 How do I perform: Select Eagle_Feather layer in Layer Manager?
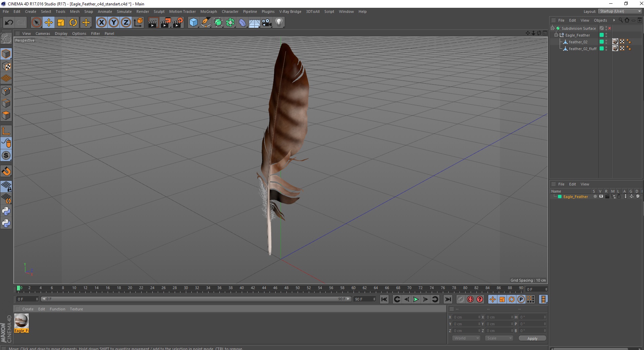pyautogui.click(x=575, y=197)
